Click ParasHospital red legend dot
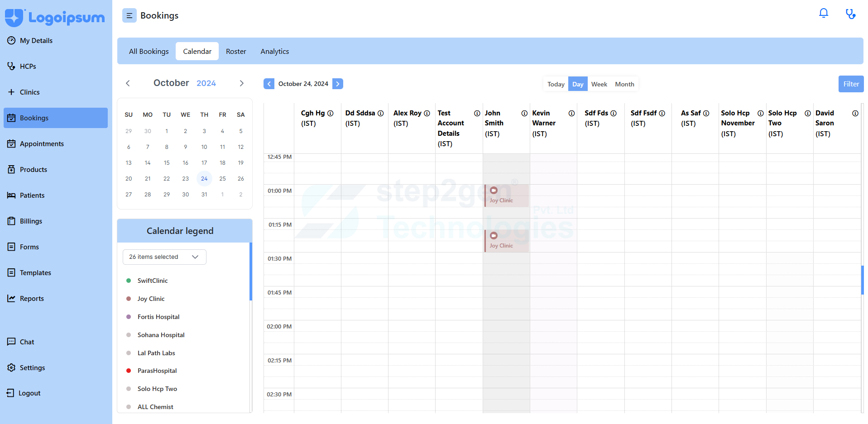This screenshot has height=424, width=868. click(129, 371)
